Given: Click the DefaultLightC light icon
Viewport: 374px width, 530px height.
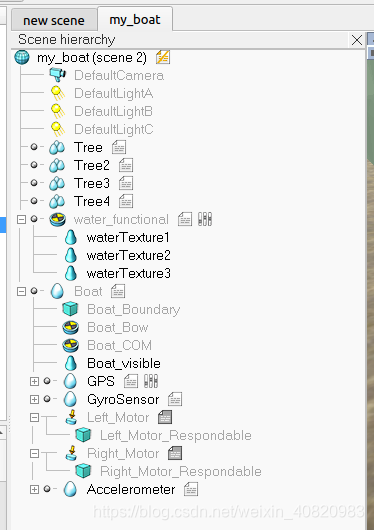Looking at the screenshot, I should pos(58,129).
